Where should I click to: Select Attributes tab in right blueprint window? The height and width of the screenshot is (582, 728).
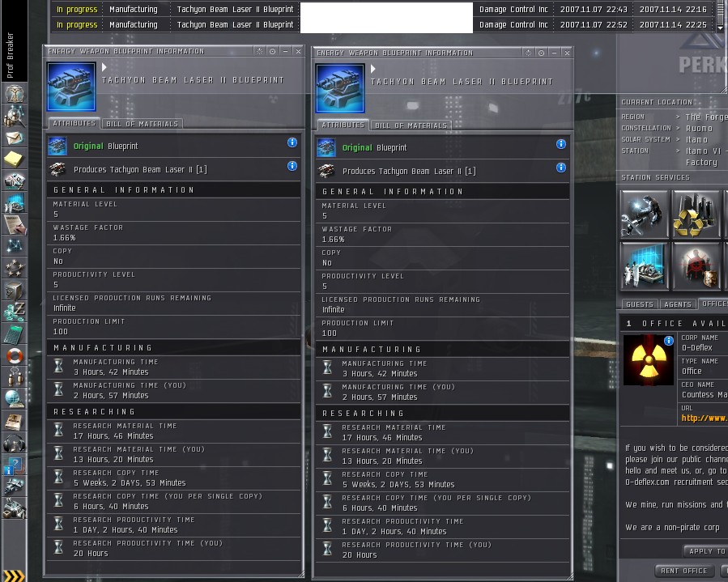pyautogui.click(x=343, y=125)
